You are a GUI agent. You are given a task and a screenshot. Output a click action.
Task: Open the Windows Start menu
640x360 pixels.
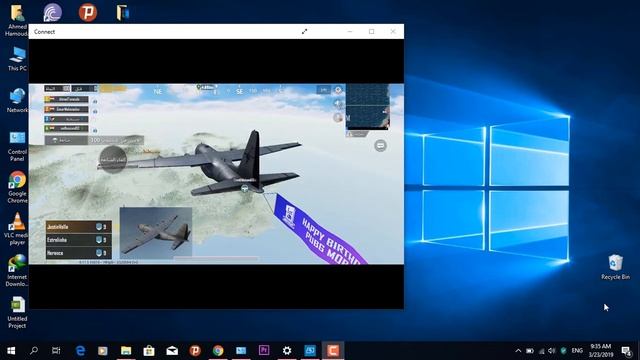coord(11,351)
